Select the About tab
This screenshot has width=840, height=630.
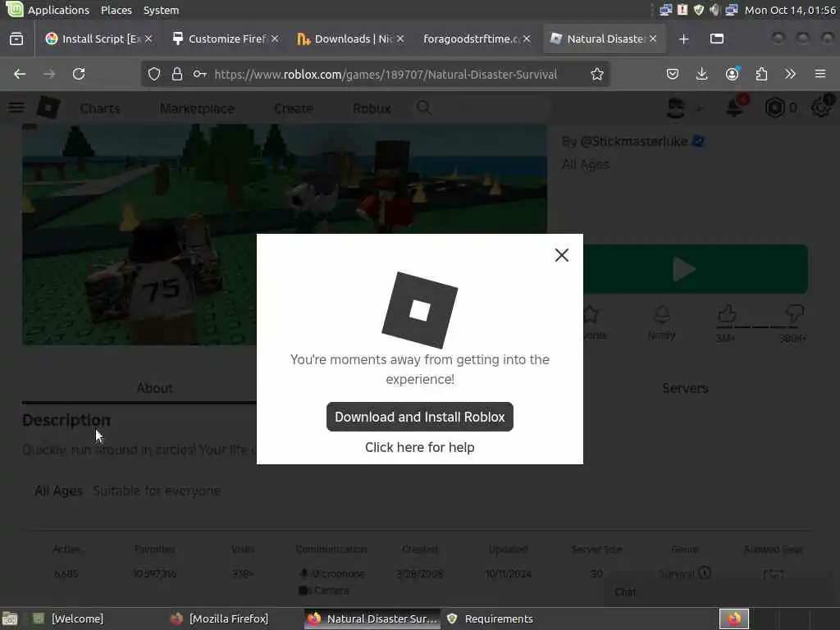(x=155, y=388)
